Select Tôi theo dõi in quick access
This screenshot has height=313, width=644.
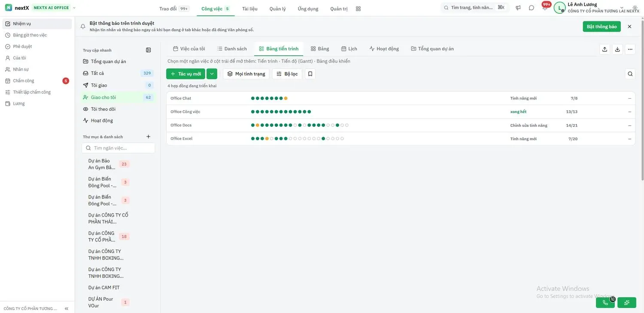[x=118, y=109]
